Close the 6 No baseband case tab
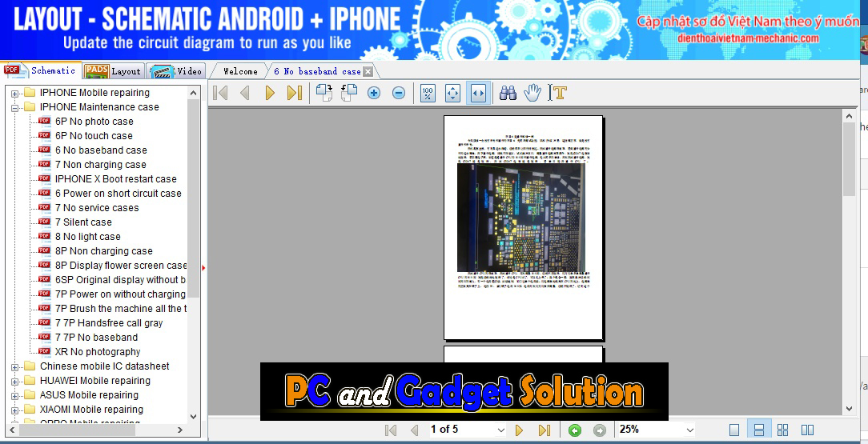868x444 pixels. (x=368, y=71)
